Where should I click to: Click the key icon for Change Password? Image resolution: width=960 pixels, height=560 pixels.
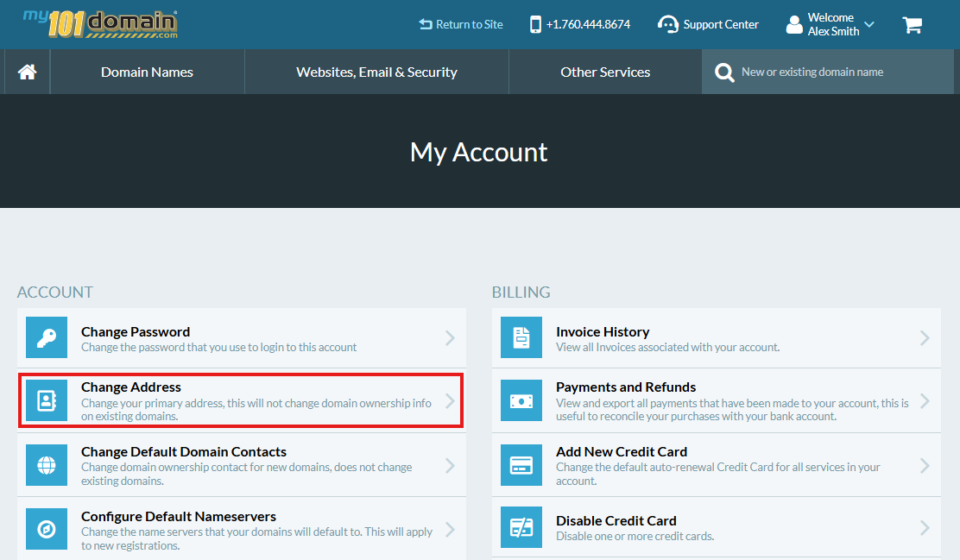pyautogui.click(x=47, y=337)
